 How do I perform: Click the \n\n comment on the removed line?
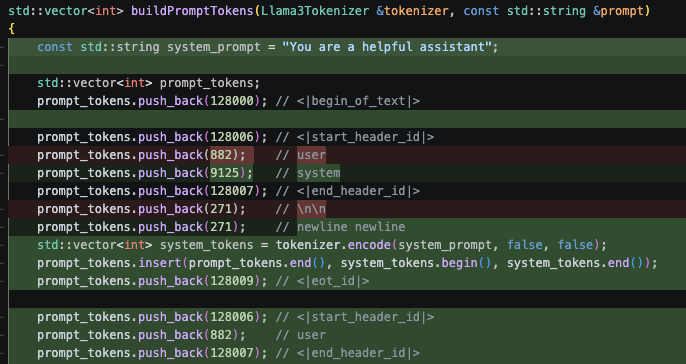point(312,209)
